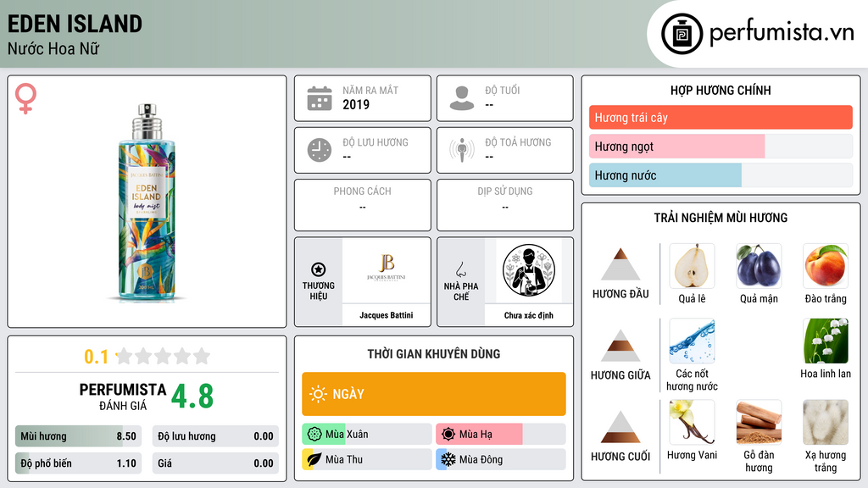The height and width of the screenshot is (488, 868).
Task: Click the Mùa Đông season bar
Action: pyautogui.click(x=500, y=459)
